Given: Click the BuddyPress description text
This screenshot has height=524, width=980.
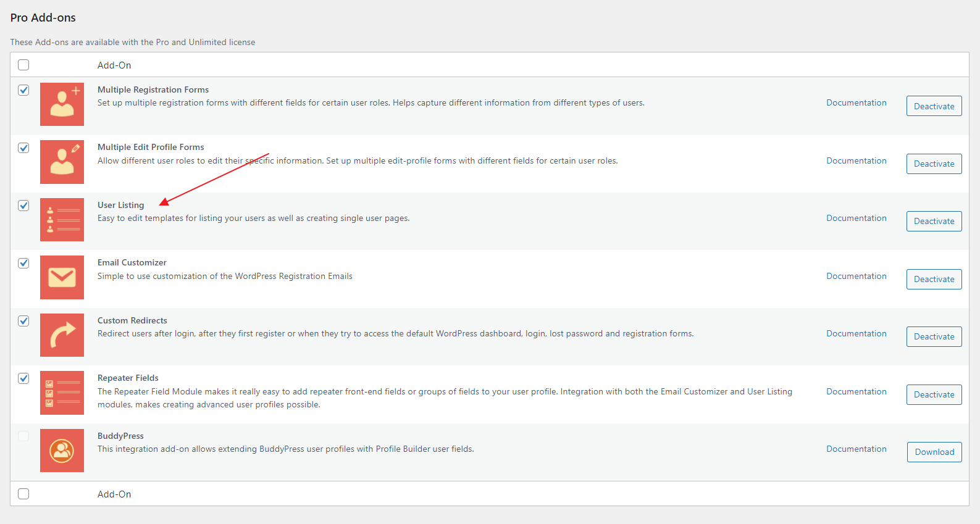Looking at the screenshot, I should click(x=286, y=449).
